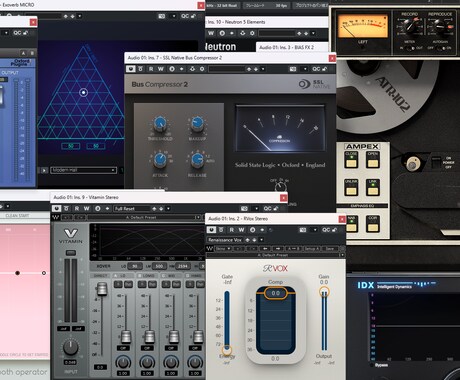Click QC button in RVox Stereo window
The width and height of the screenshot is (460, 380).
(326, 230)
